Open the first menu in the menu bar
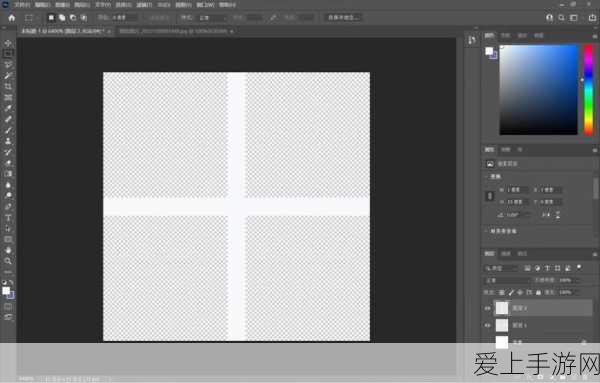 click(x=22, y=5)
